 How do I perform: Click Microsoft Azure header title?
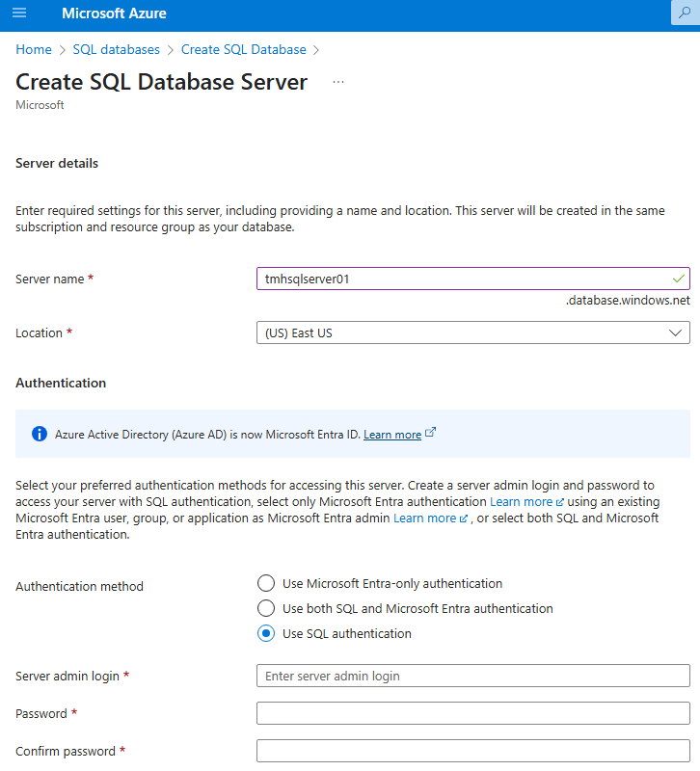coord(114,13)
